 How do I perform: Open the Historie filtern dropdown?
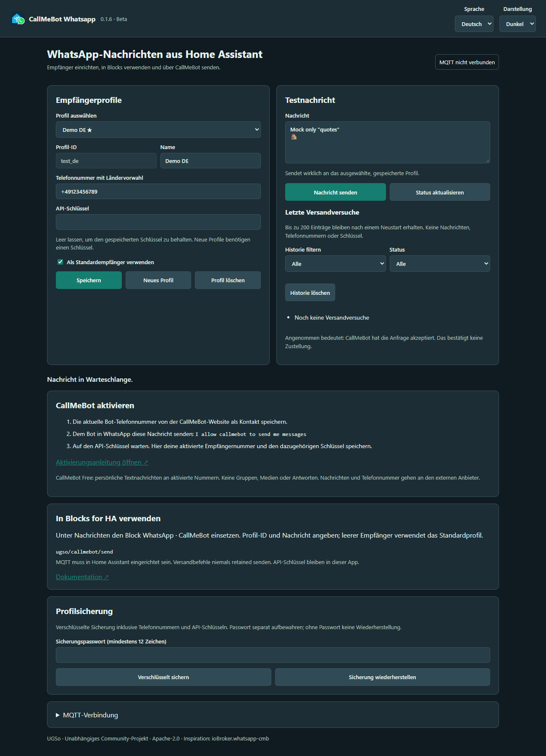point(336,264)
